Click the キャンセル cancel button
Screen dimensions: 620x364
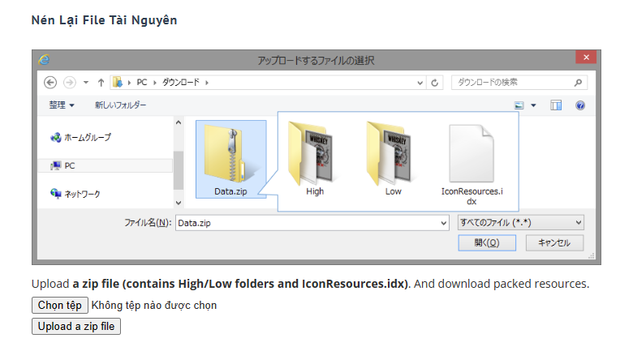[x=554, y=242]
